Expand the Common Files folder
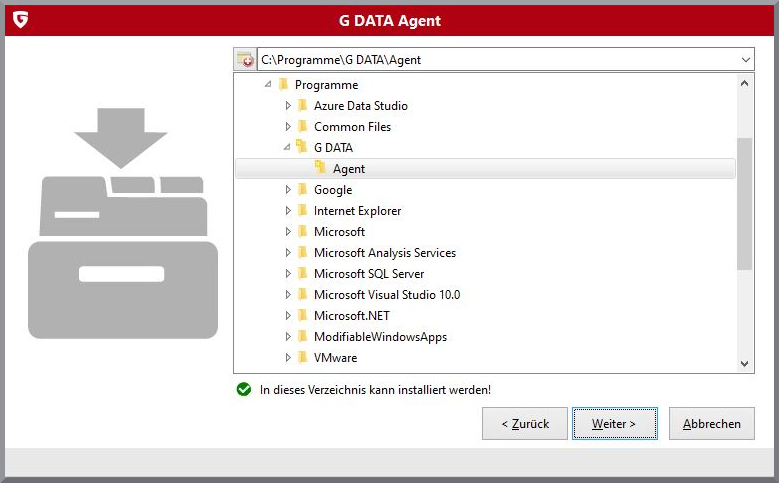This screenshot has height=483, width=779. (x=288, y=127)
